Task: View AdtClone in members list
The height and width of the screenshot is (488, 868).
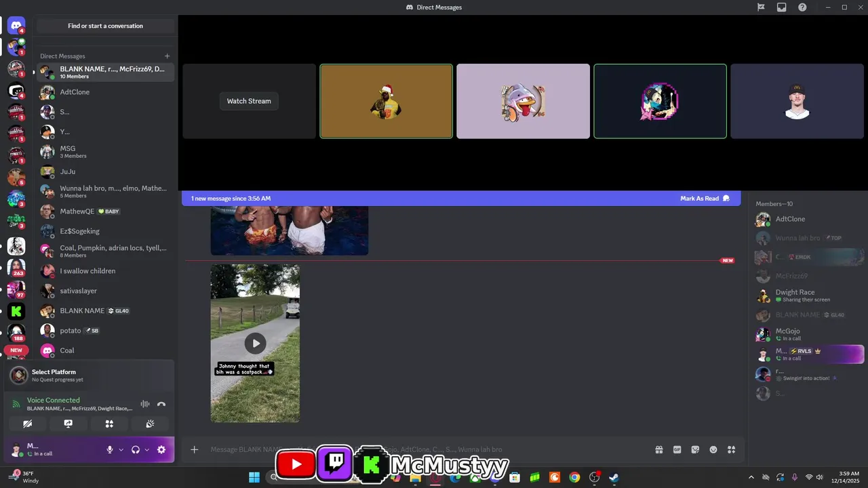Action: click(x=810, y=219)
